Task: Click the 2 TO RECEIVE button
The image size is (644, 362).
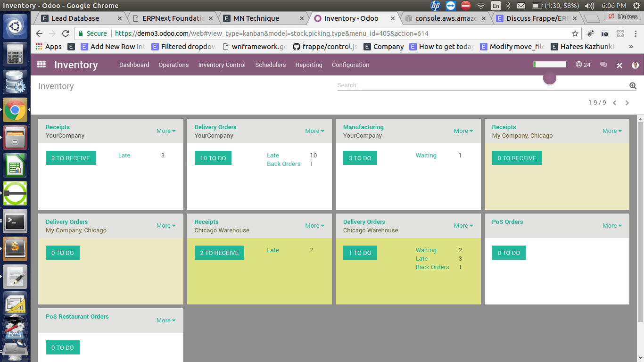Action: [x=219, y=253]
